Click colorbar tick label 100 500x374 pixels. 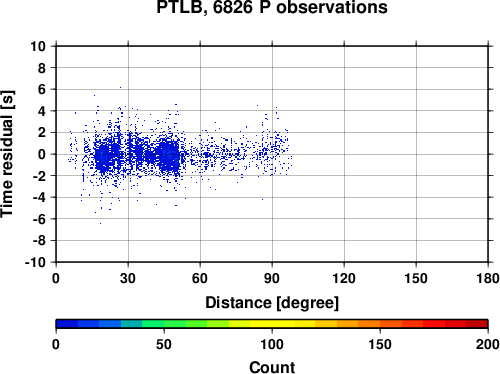(272, 344)
